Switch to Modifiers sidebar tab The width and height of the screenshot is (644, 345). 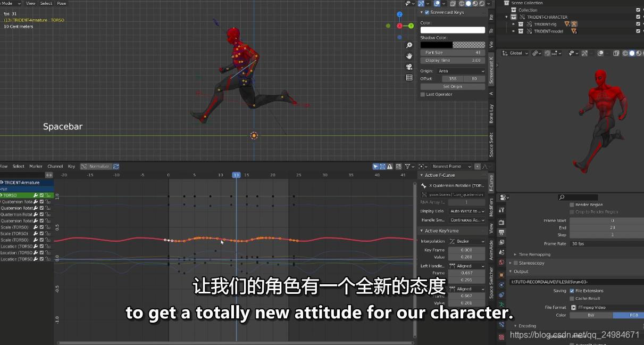[x=491, y=208]
